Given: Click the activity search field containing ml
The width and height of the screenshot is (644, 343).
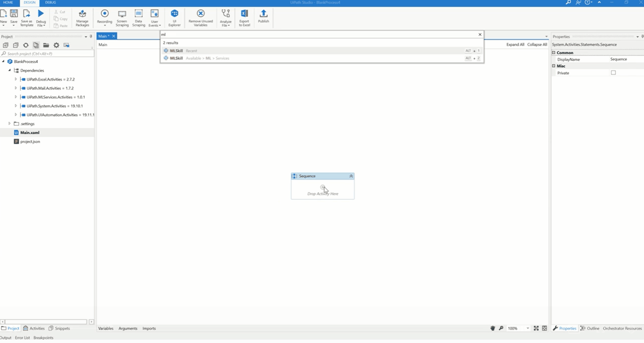Looking at the screenshot, I should click(319, 34).
